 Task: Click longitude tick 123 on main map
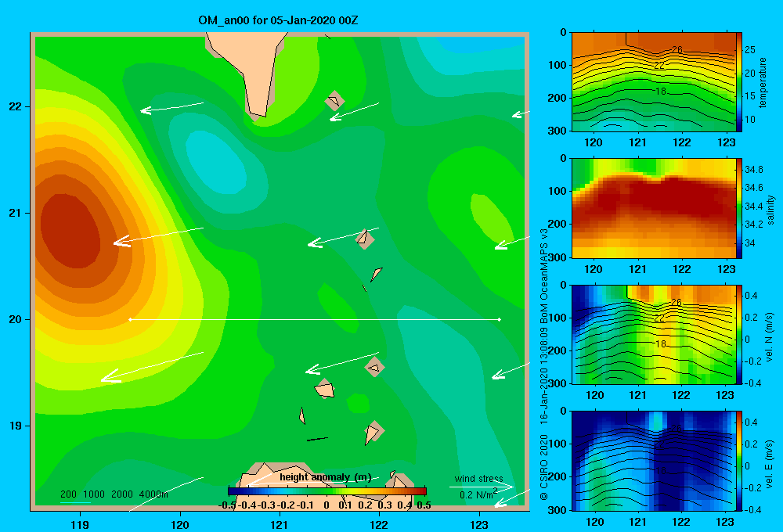point(479,524)
